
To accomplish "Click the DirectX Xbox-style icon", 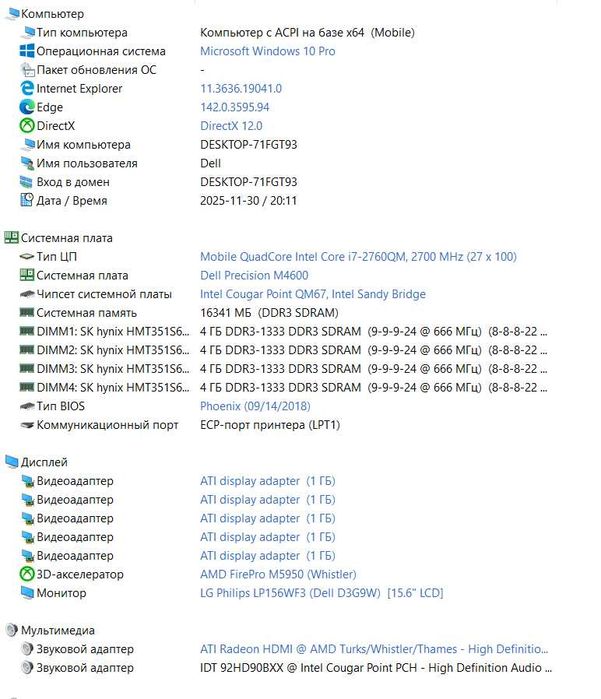I will pos(27,126).
